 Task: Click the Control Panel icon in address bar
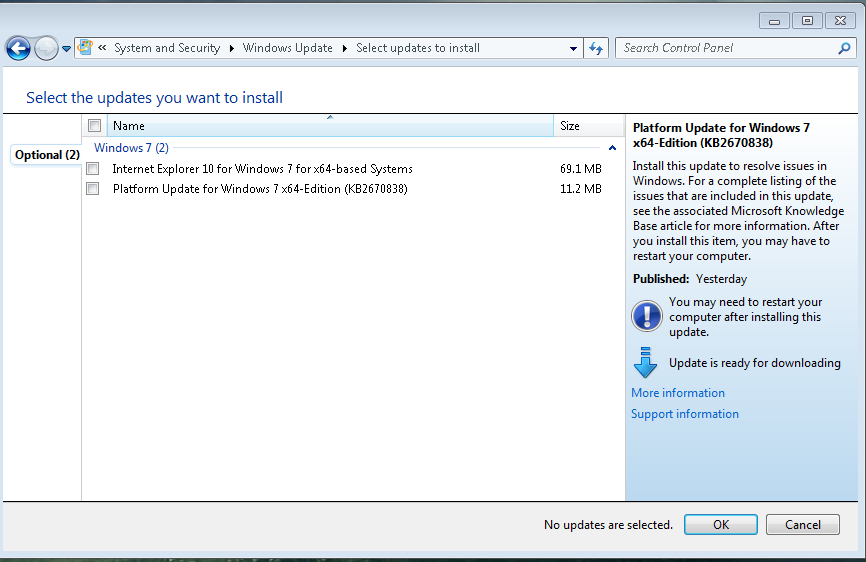click(85, 47)
